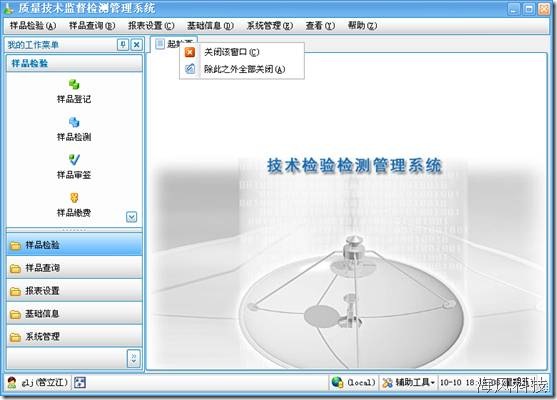557x400 pixels.
Task: Pin the 我的工作菜单 panel
Action: pyautogui.click(x=123, y=45)
